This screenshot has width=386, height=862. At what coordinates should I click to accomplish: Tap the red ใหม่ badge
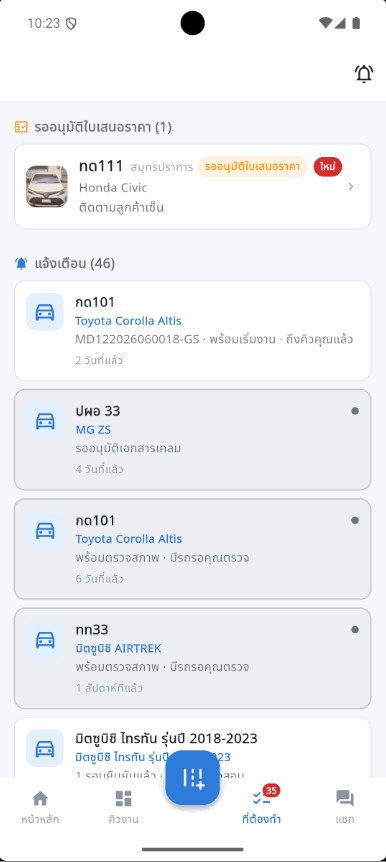pos(328,167)
